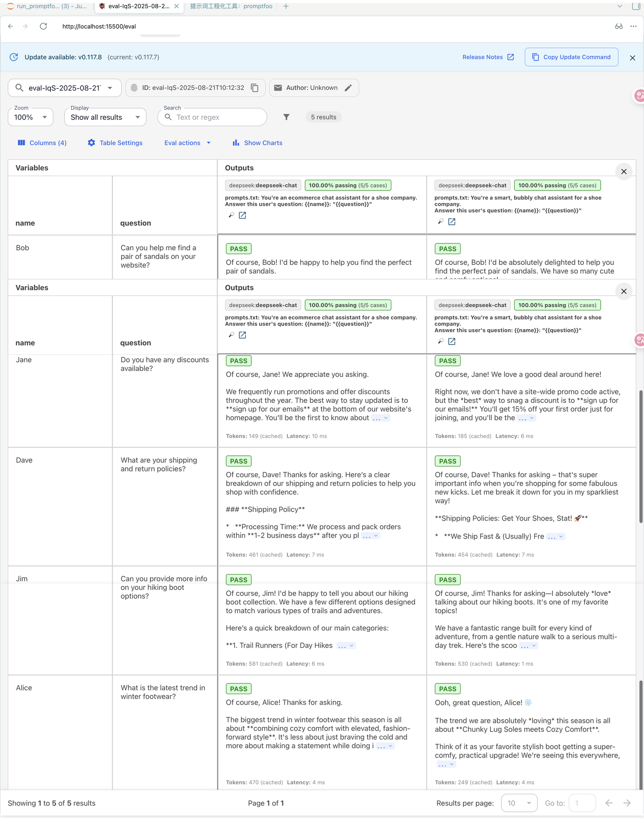Open the Results per page dropdown

(x=519, y=803)
